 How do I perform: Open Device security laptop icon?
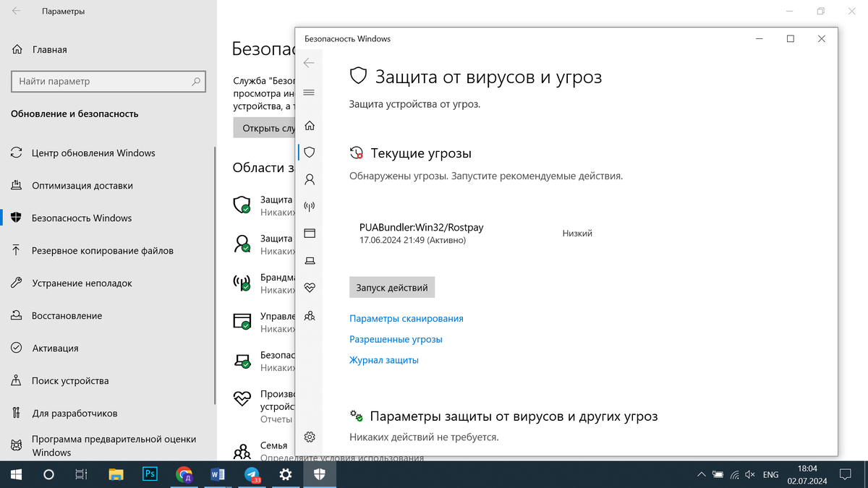310,260
